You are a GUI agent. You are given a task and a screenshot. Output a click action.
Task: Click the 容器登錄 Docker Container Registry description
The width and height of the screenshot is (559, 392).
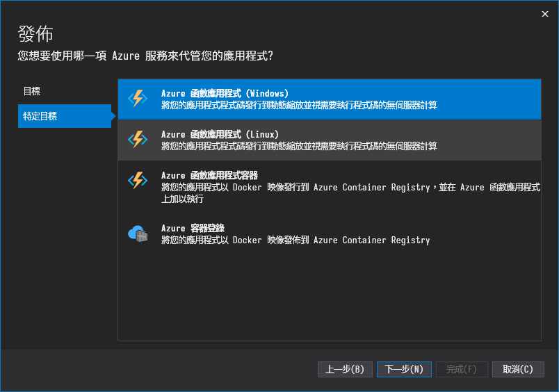pyautogui.click(x=295, y=240)
